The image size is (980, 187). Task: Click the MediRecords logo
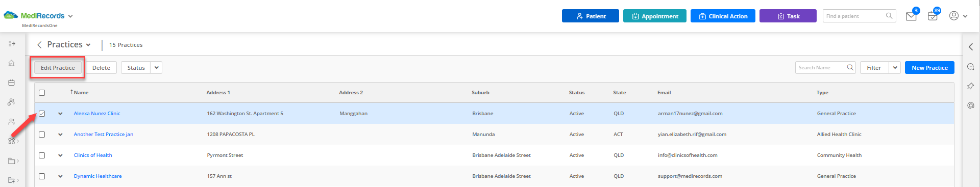[34, 16]
